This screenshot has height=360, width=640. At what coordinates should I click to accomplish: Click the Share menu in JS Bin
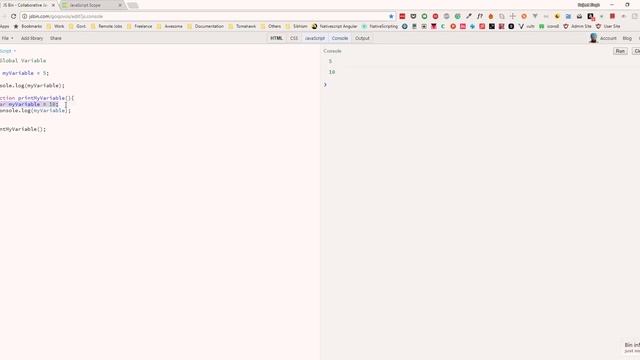click(x=56, y=38)
